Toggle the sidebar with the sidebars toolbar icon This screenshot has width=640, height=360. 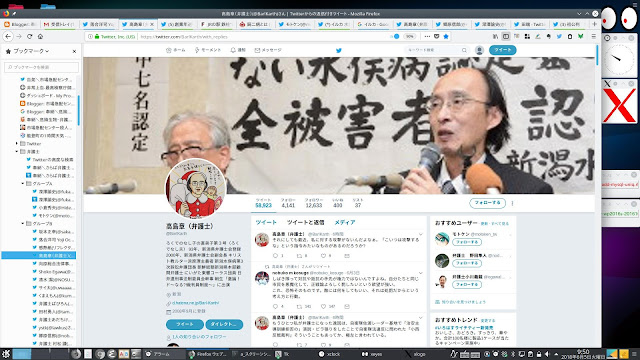click(x=506, y=36)
